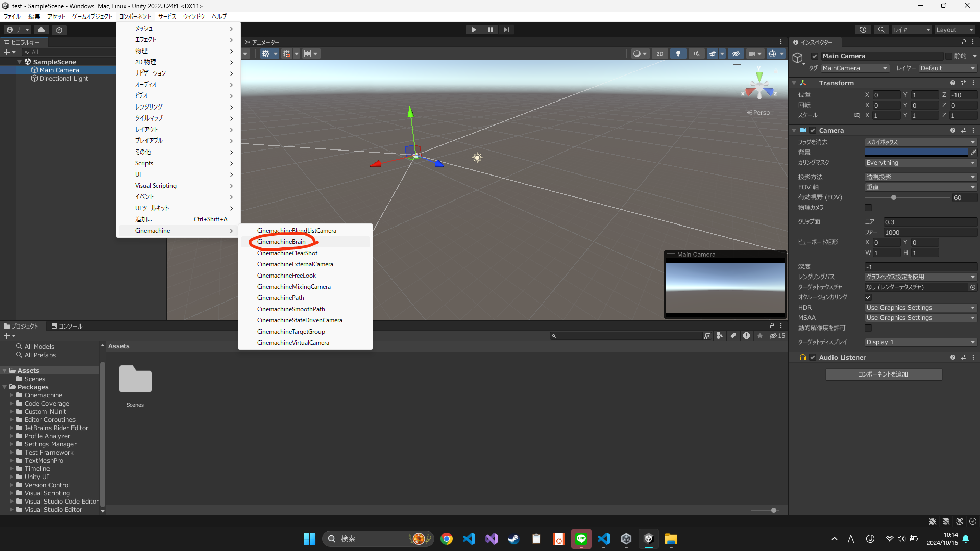Open the Layout dropdown
Viewport: 980px width, 551px height.
[x=954, y=30]
